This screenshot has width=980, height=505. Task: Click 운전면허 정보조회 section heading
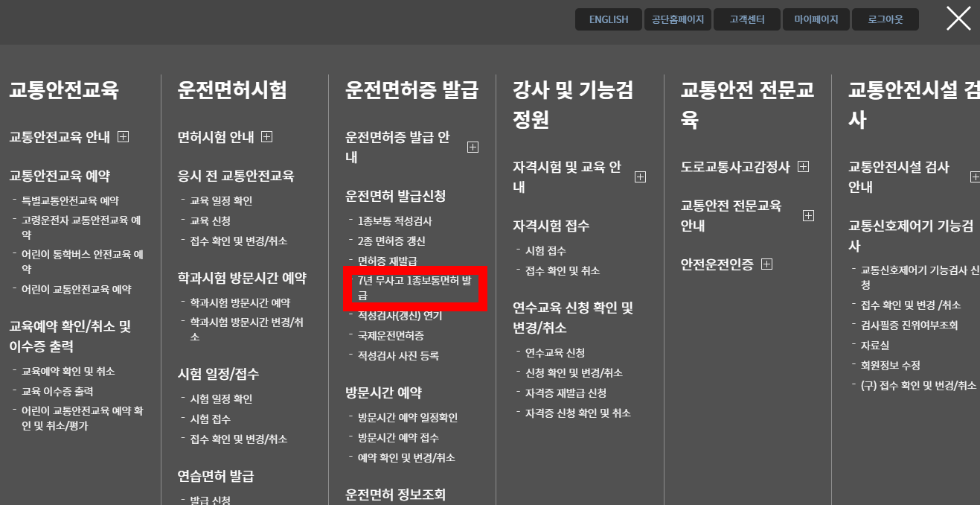395,495
